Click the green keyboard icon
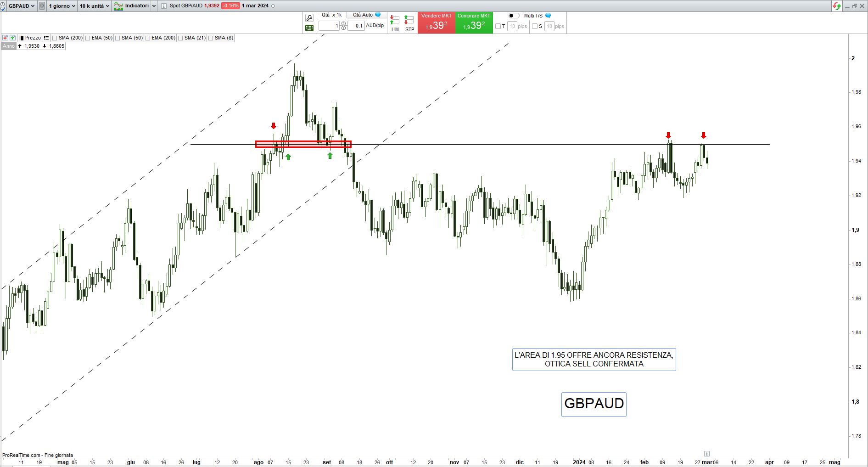Screen dimensions: 868x467 pyautogui.click(x=309, y=28)
